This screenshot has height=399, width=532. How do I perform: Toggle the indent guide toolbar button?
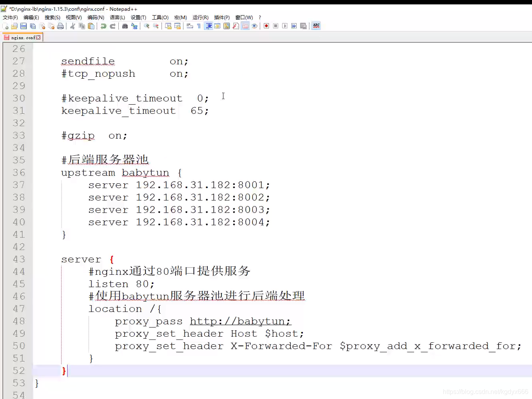(208, 26)
